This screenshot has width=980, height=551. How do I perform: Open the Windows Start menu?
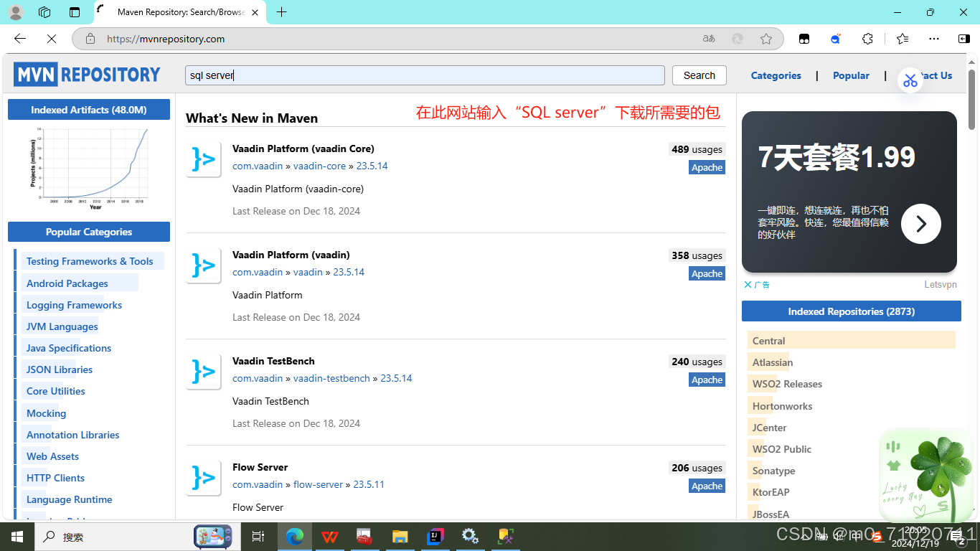point(17,537)
